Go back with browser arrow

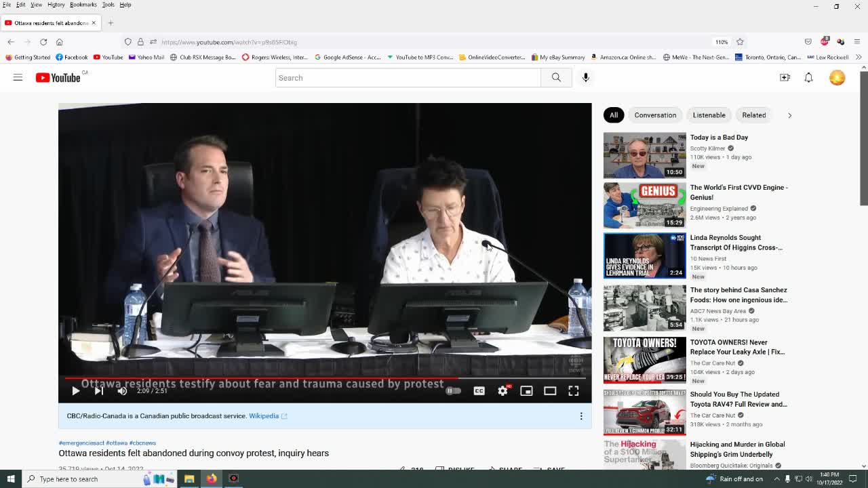tap(11, 42)
